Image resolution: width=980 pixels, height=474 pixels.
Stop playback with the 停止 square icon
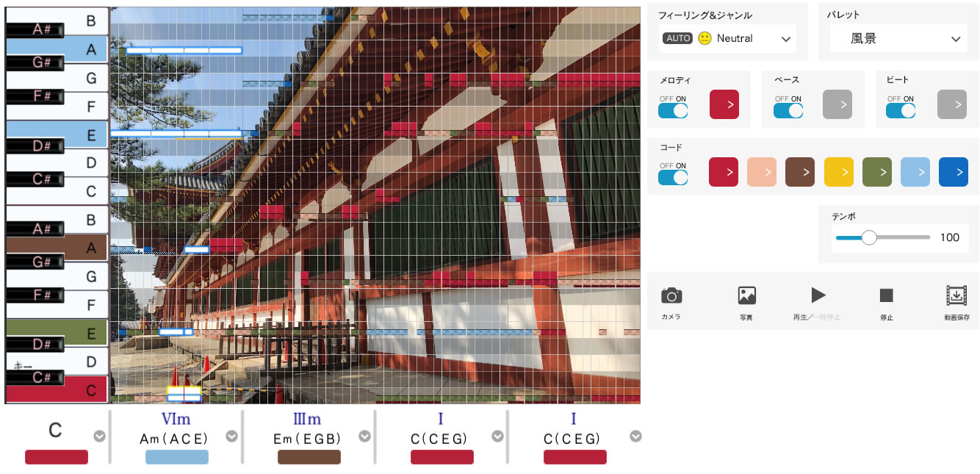point(886,295)
